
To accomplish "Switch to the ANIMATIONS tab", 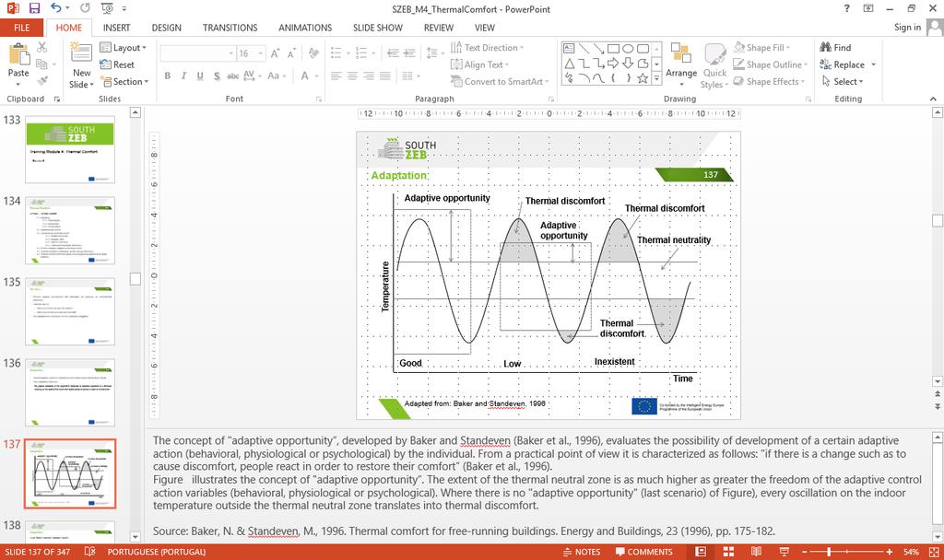I will (x=305, y=28).
